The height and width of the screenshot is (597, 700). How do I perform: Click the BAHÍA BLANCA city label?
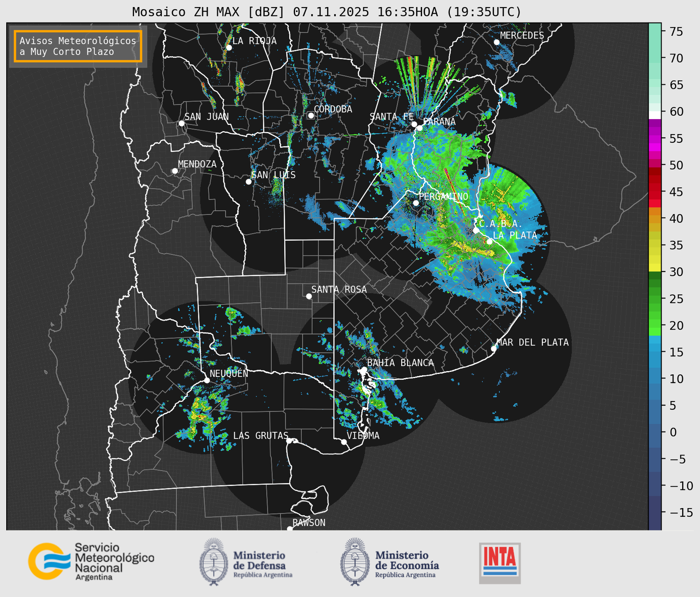(400, 363)
